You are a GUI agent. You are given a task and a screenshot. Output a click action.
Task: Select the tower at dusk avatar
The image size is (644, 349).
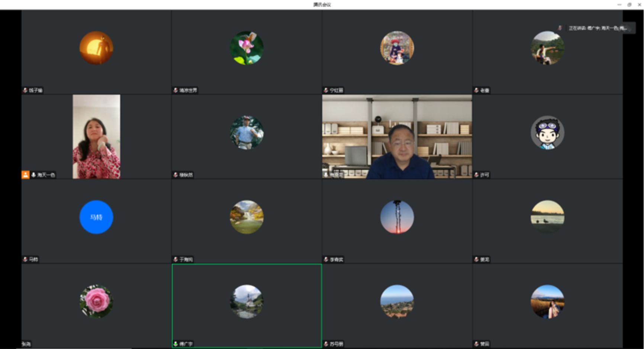click(x=397, y=217)
